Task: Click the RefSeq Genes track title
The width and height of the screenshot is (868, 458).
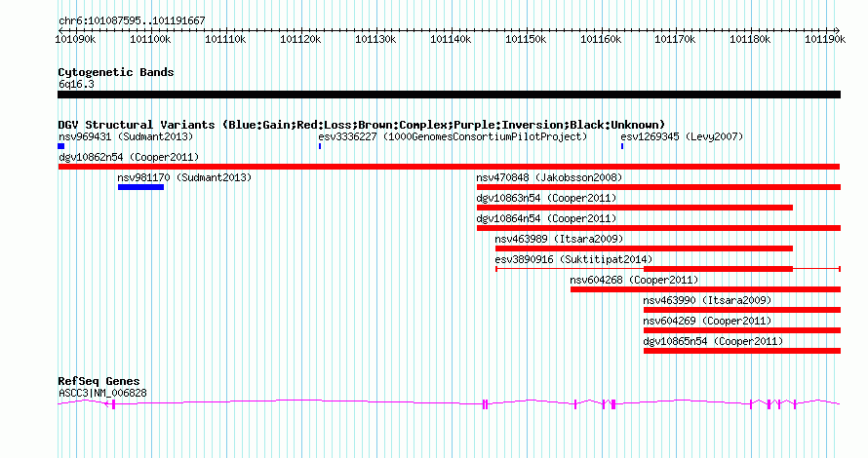Action: click(x=99, y=381)
